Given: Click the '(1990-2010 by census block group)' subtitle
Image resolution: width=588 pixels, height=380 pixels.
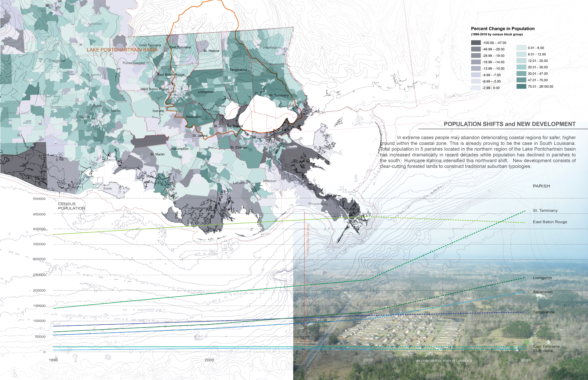Looking at the screenshot, I should click(497, 35).
